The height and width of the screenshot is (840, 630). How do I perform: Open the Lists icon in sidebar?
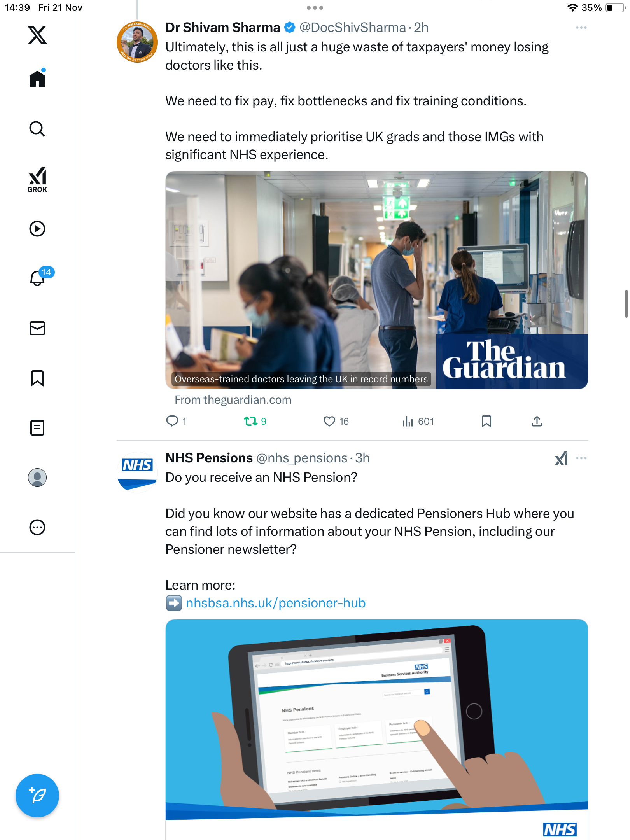[x=37, y=428]
